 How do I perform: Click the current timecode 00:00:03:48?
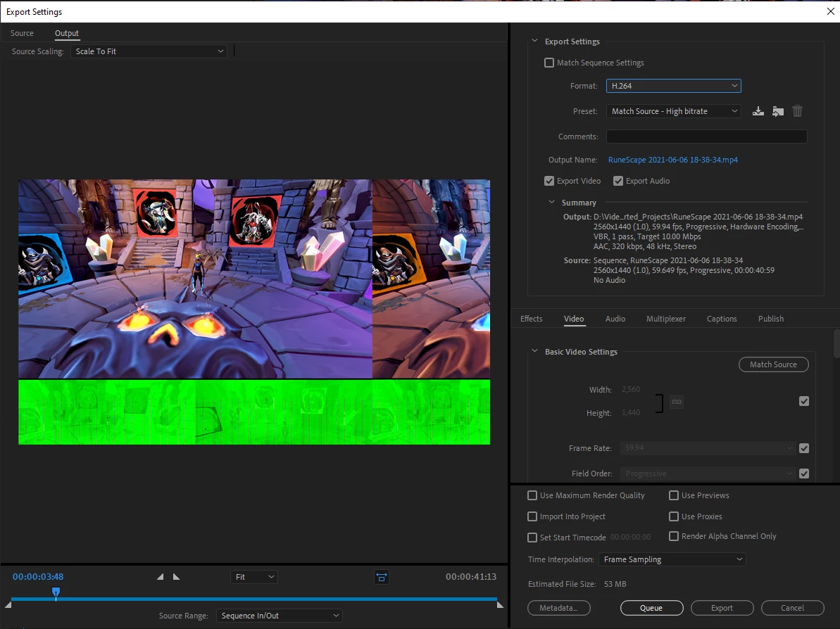[38, 577]
